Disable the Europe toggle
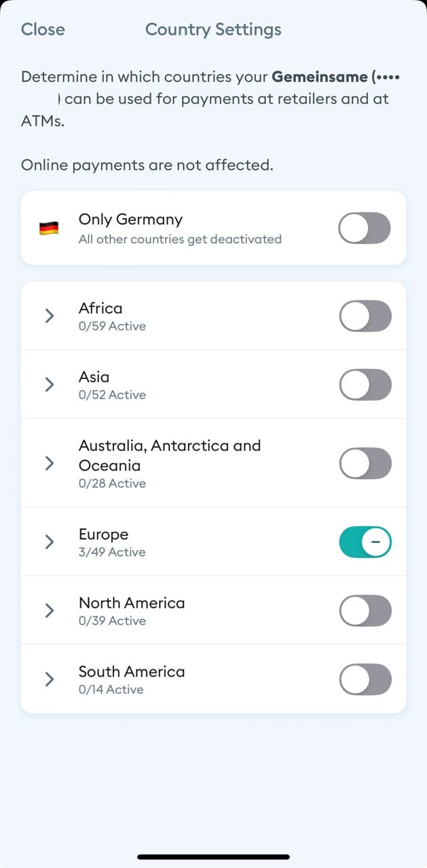Viewport: 427px width, 868px height. click(365, 542)
